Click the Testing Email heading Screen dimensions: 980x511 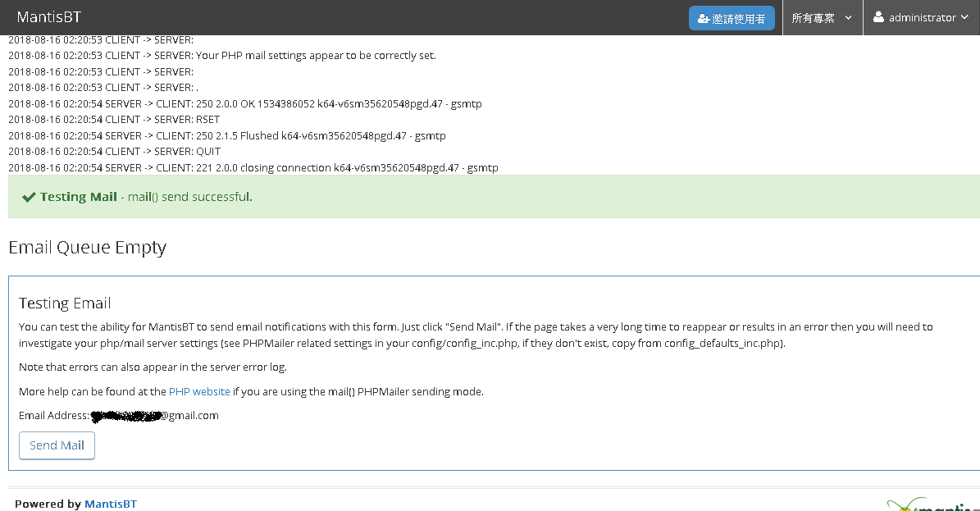65,303
